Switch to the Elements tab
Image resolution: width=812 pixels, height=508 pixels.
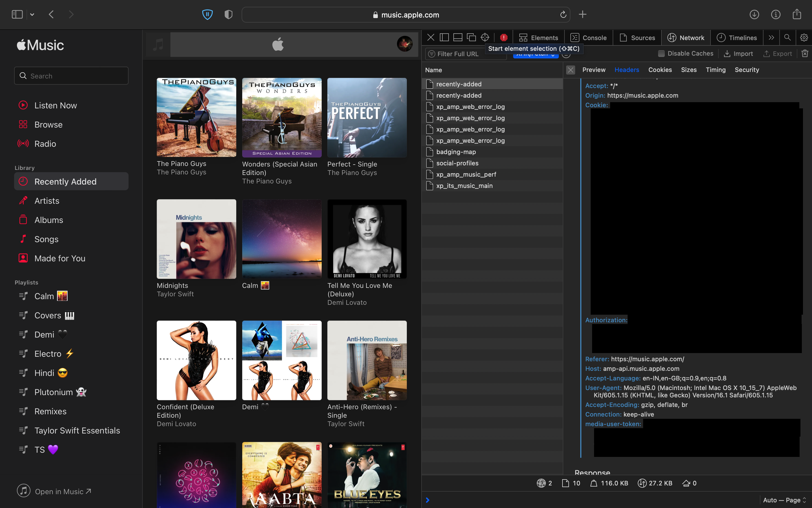click(539, 38)
